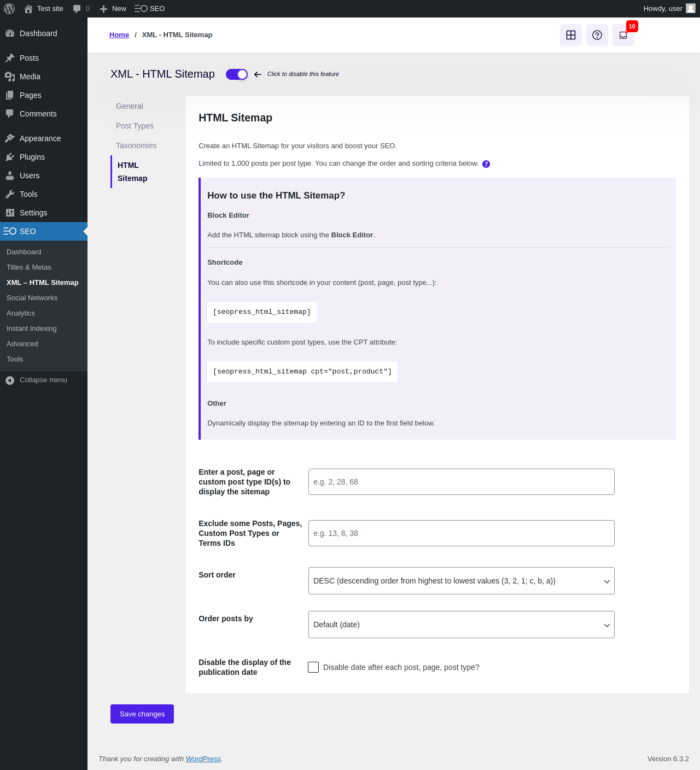Click the Exclude Posts IDs input field

[x=462, y=533]
